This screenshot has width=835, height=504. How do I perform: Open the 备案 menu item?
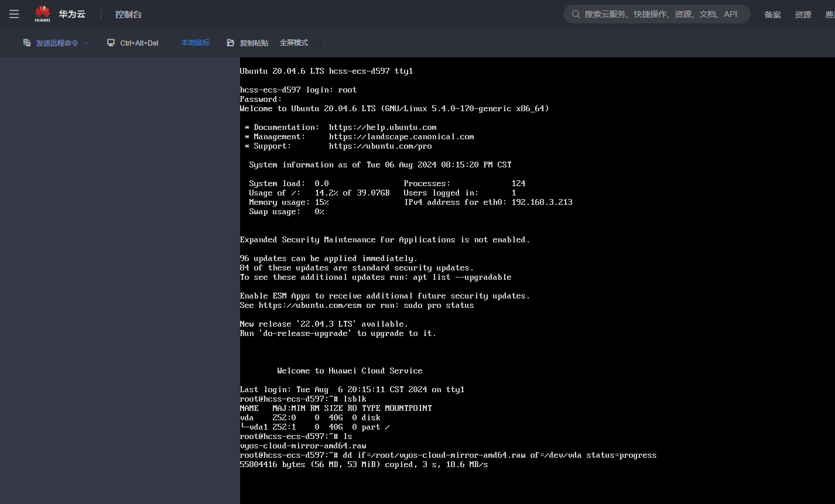[772, 15]
